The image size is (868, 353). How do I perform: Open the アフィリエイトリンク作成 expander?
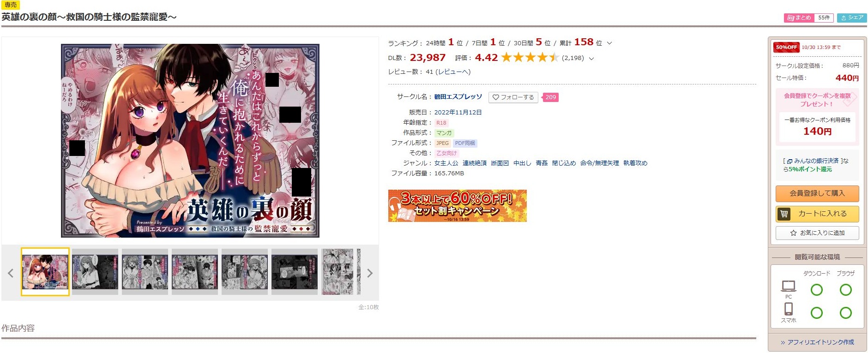point(817,342)
